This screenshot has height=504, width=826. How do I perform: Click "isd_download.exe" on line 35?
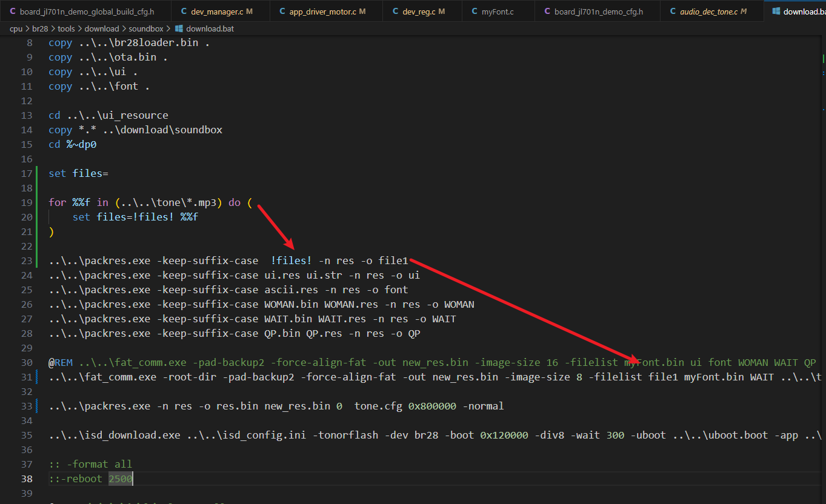point(132,435)
